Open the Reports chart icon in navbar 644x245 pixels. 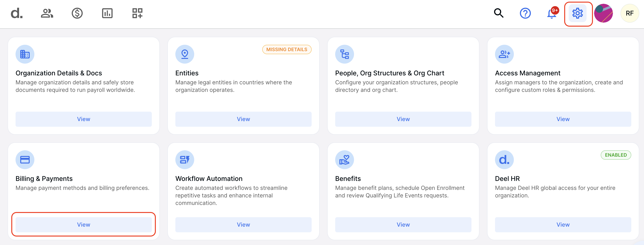[107, 13]
